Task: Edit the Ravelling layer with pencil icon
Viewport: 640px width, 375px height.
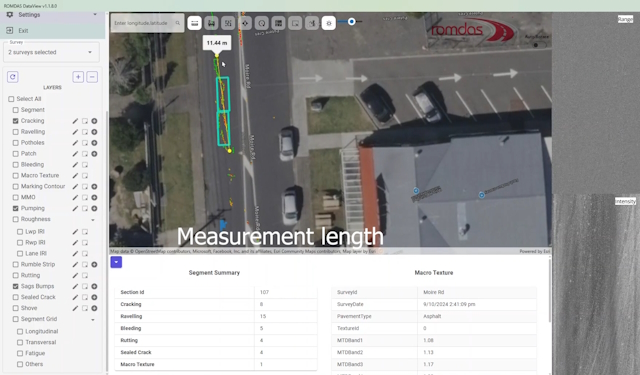Action: click(x=75, y=132)
